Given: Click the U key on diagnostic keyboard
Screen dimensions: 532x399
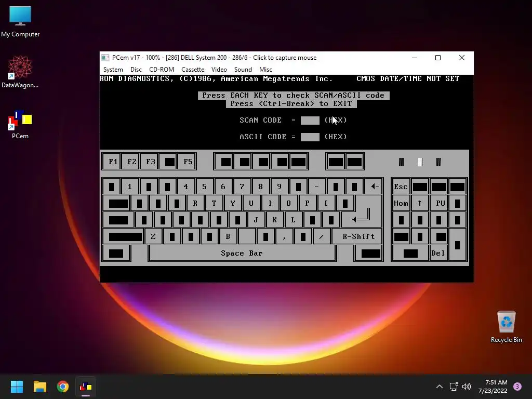Looking at the screenshot, I should [x=251, y=203].
